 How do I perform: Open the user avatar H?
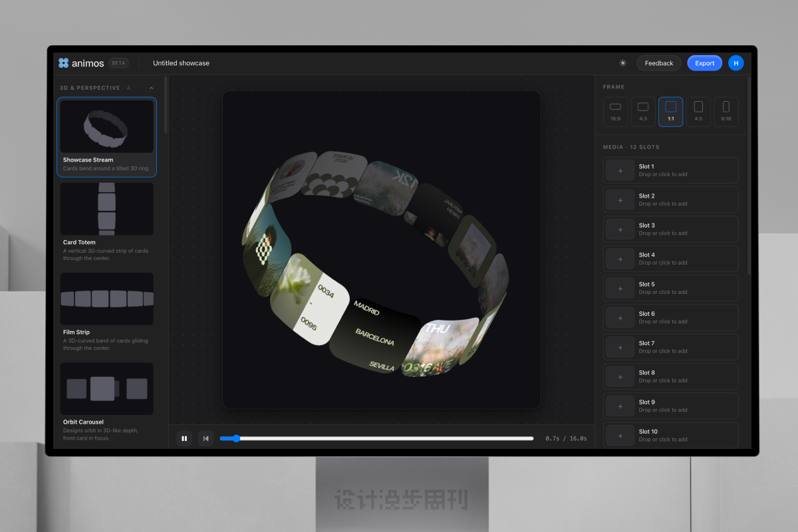(x=735, y=63)
